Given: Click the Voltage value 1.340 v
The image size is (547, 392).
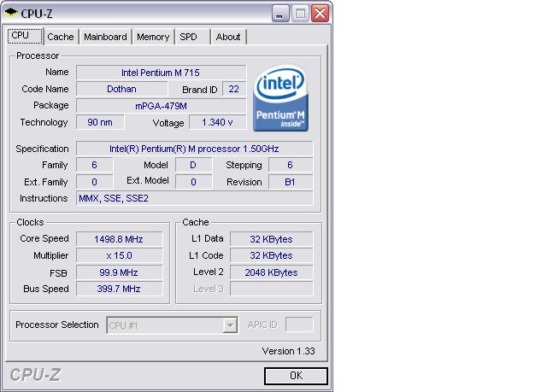Looking at the screenshot, I should 218,122.
